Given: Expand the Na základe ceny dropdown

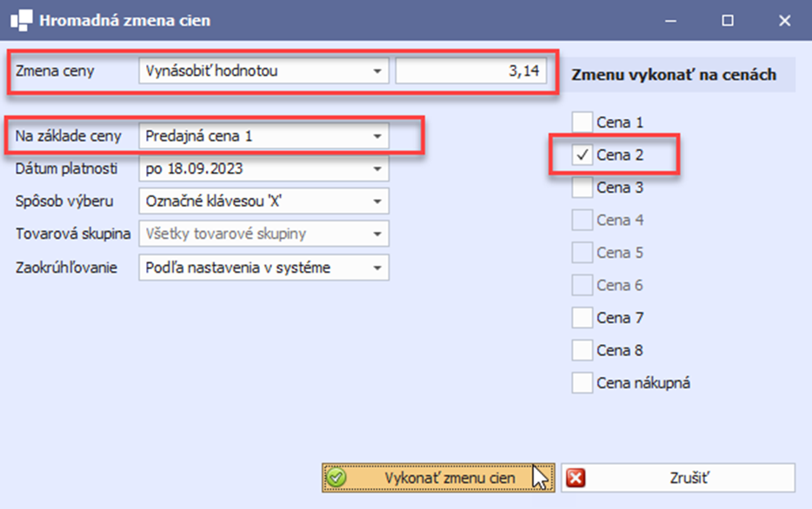Looking at the screenshot, I should (x=377, y=136).
